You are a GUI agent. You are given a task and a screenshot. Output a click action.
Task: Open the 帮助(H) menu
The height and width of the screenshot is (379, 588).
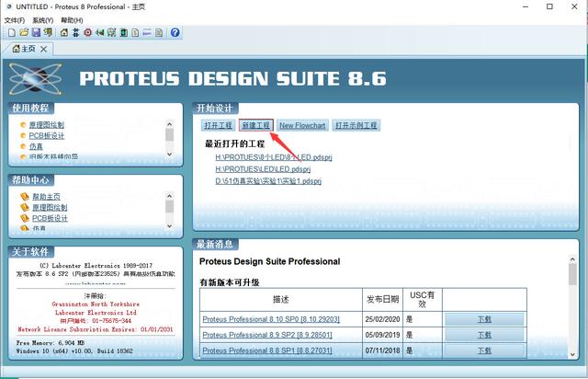tap(72, 20)
